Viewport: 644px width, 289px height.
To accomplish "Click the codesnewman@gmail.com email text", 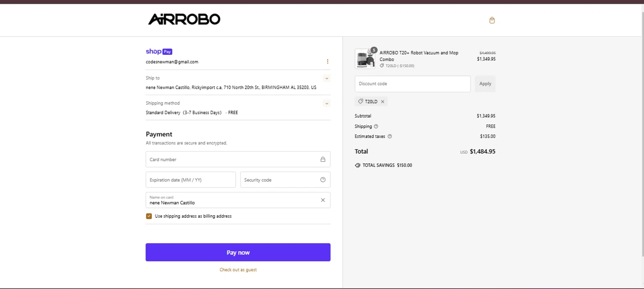I will click(172, 62).
